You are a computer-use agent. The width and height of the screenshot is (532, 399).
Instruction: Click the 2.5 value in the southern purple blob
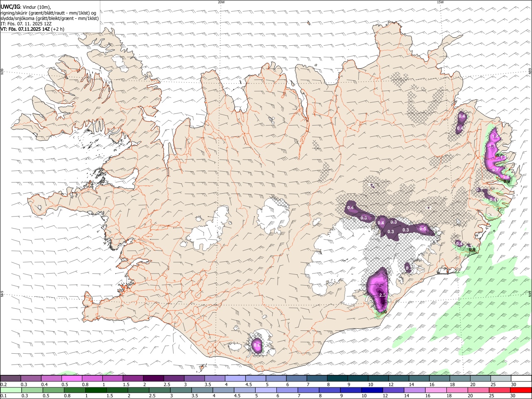(x=383, y=295)
